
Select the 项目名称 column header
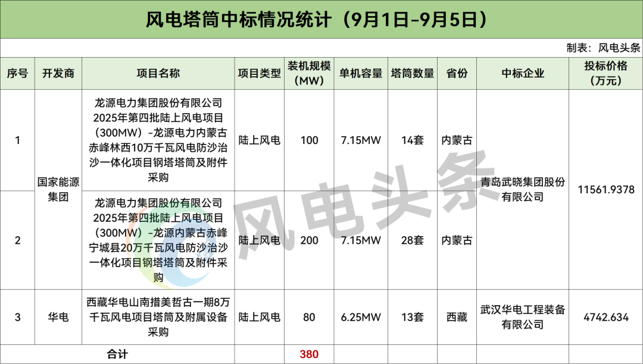point(158,73)
